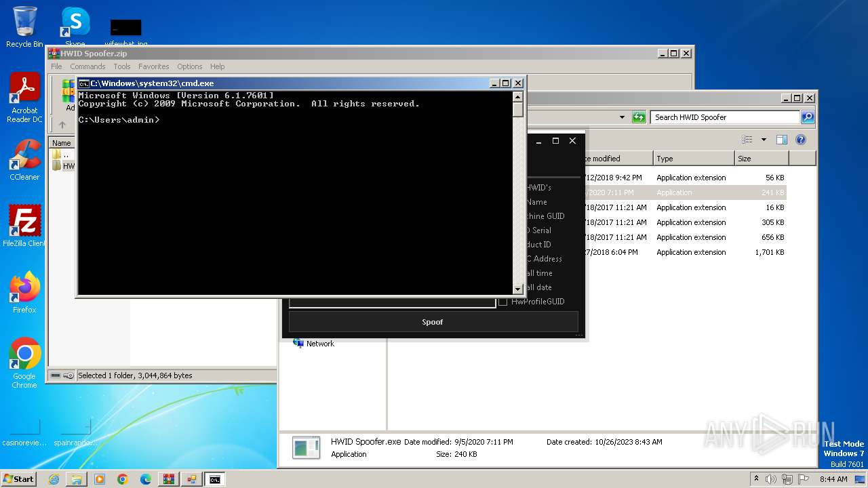Open Internet Explorer from the taskbar
The image size is (868, 488).
(x=54, y=479)
